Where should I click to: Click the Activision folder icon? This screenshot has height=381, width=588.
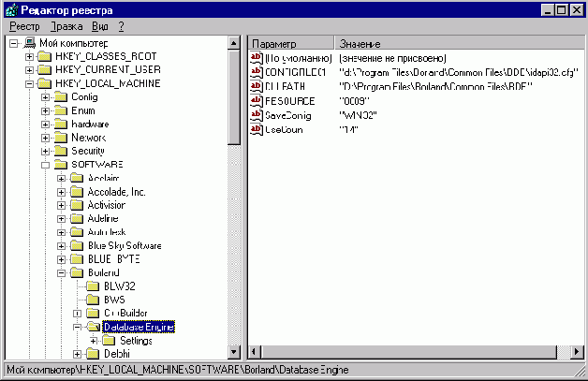point(77,205)
